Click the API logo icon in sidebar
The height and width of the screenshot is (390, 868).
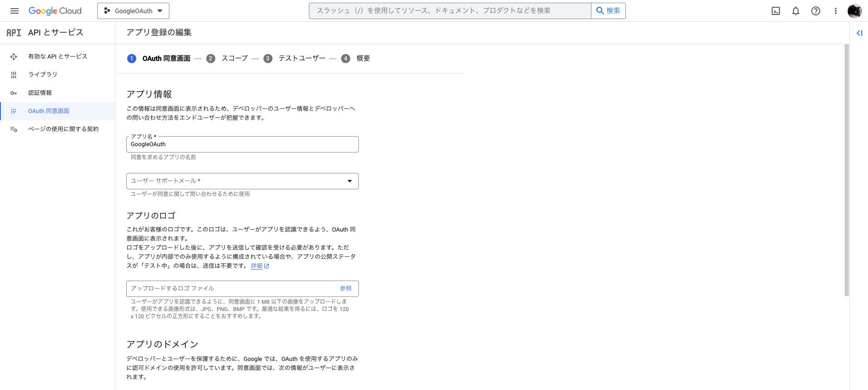(14, 33)
